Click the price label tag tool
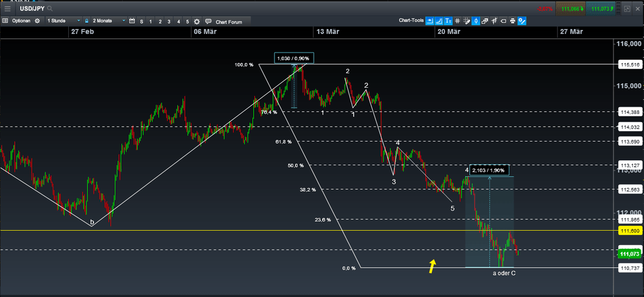This screenshot has width=644, height=297. pyautogui.click(x=503, y=21)
